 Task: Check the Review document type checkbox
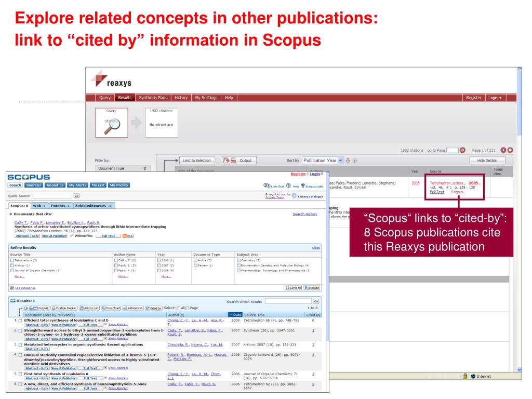point(196,265)
